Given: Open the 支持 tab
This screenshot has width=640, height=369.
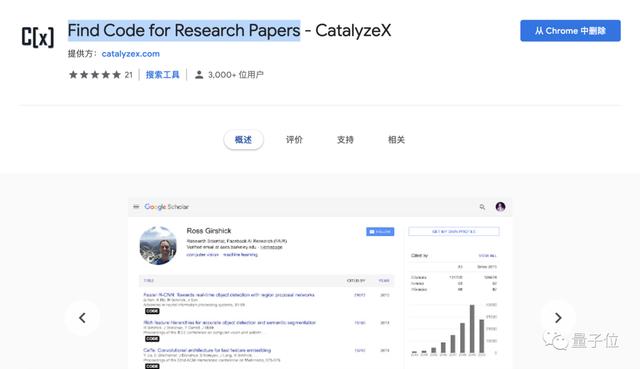Looking at the screenshot, I should tap(345, 140).
